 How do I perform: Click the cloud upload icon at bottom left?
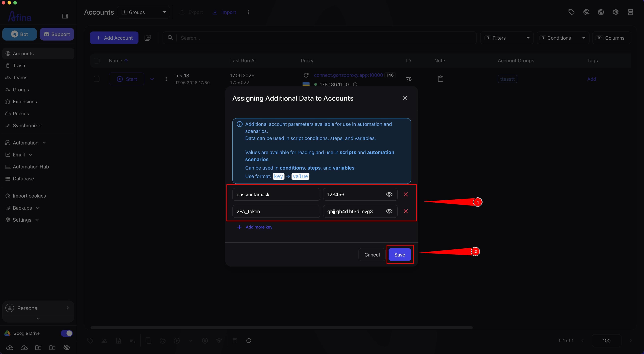click(x=10, y=348)
